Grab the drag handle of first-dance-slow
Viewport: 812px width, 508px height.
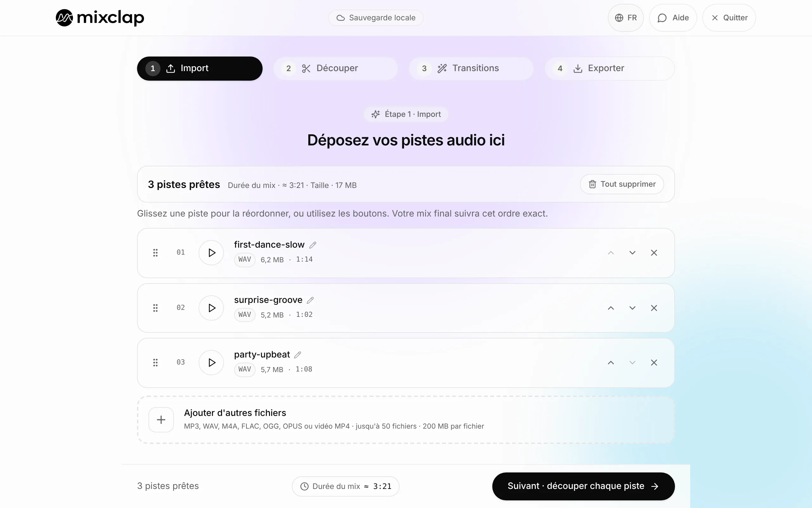point(155,253)
